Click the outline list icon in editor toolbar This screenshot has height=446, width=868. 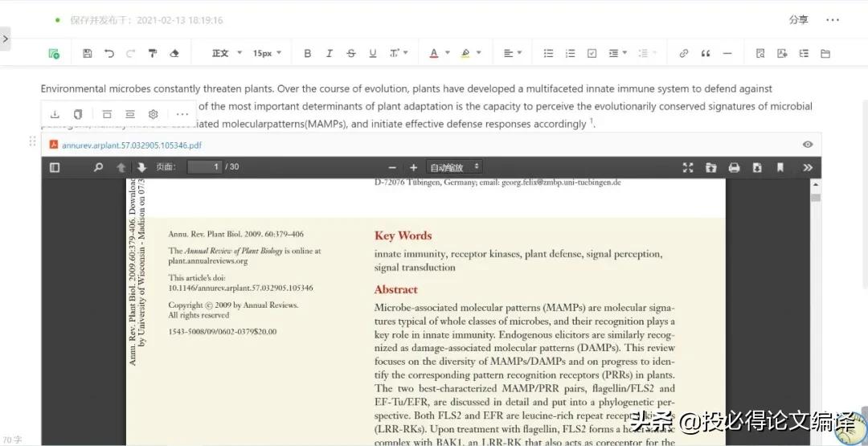pyautogui.click(x=804, y=54)
